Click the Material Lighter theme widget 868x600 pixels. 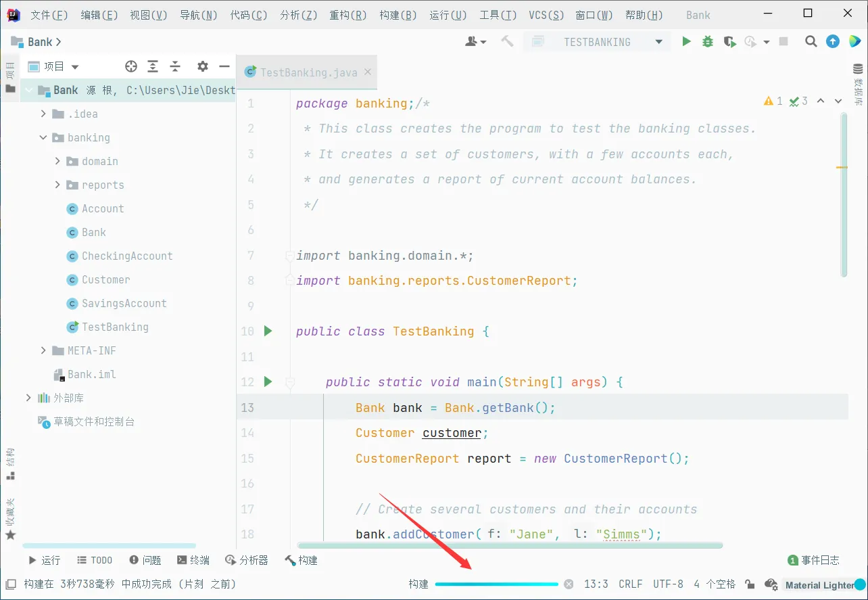click(824, 585)
